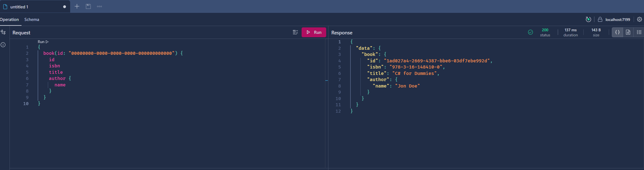Switch response to document view
This screenshot has height=170, width=644.
[x=628, y=32]
